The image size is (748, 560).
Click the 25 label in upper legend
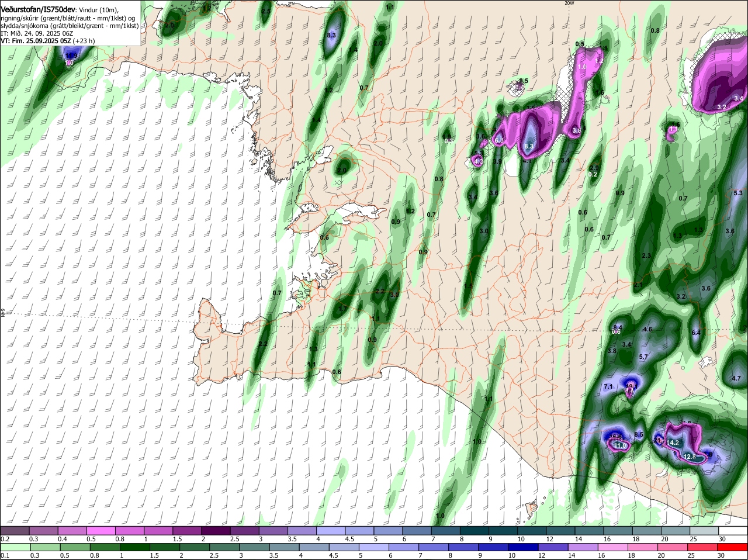click(x=694, y=539)
